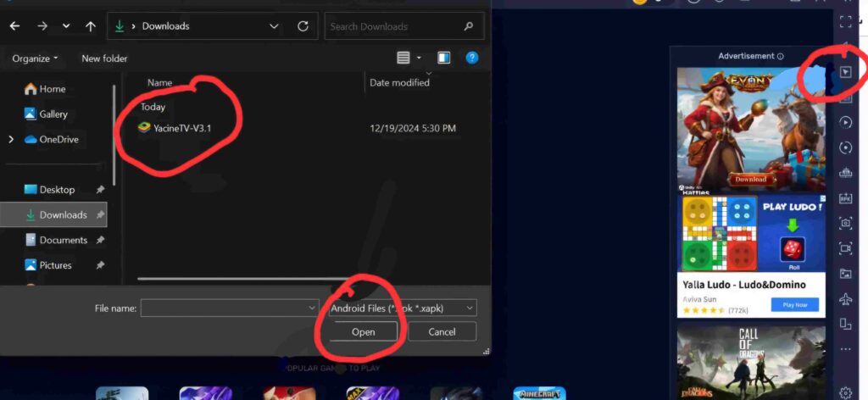This screenshot has height=400, width=868.
Task: Go forward in the file dialog
Action: click(x=42, y=26)
